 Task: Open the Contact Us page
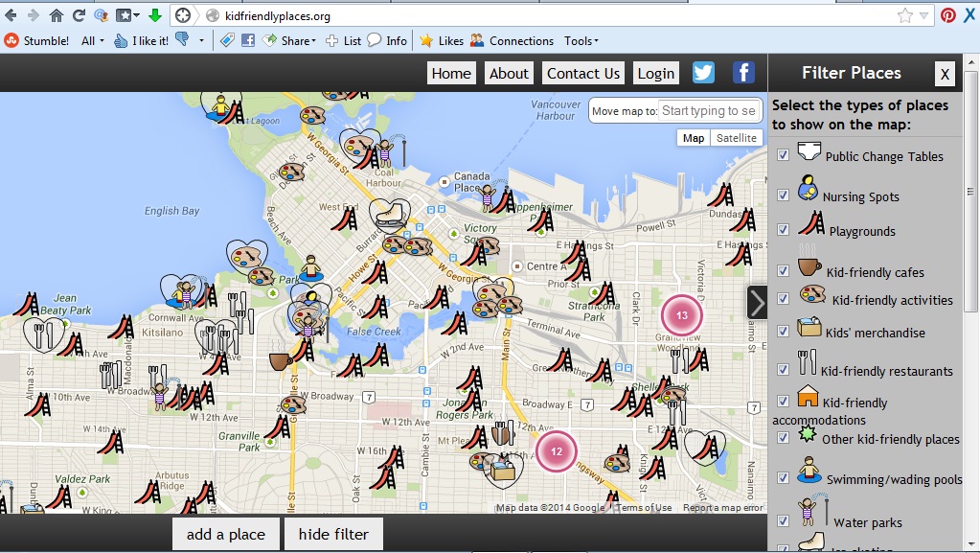click(583, 73)
